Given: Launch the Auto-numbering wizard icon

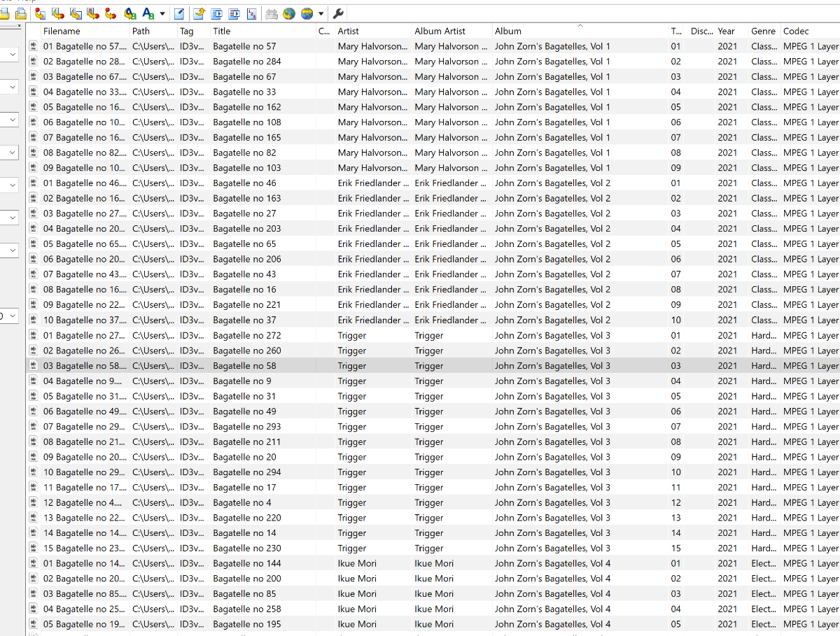Looking at the screenshot, I should coord(252,13).
